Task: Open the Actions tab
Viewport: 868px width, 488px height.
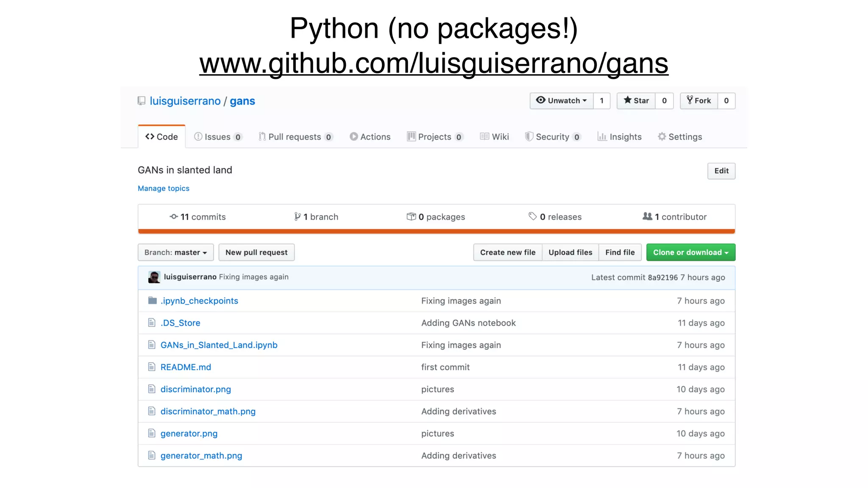Action: [370, 137]
